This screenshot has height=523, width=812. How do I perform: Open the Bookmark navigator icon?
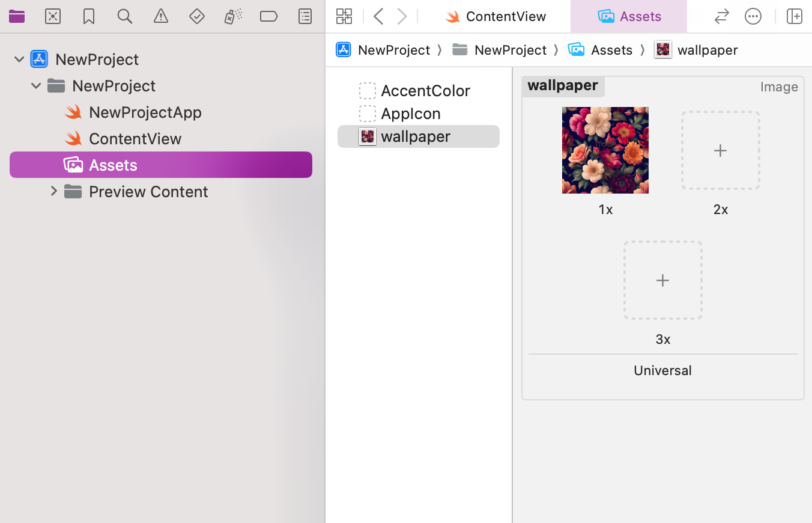point(89,16)
